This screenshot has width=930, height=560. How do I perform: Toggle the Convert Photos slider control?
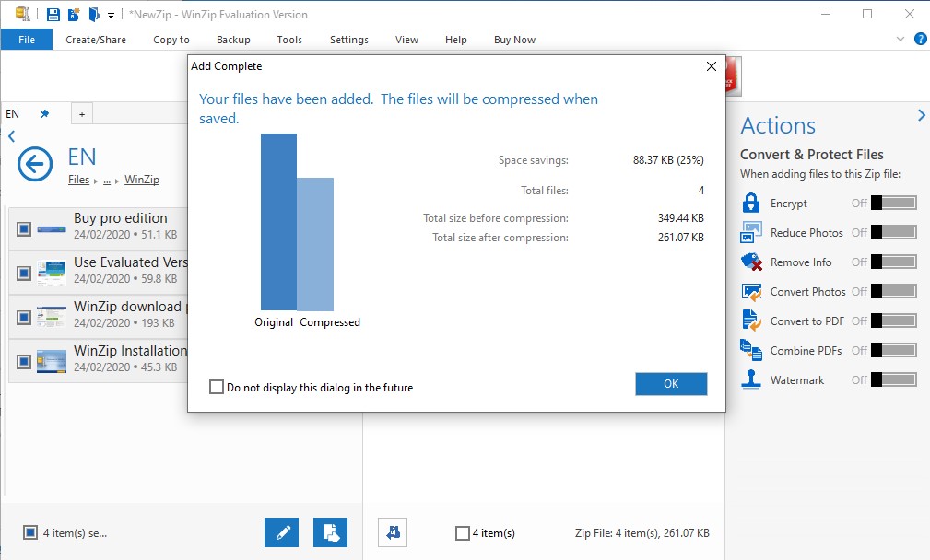(895, 291)
